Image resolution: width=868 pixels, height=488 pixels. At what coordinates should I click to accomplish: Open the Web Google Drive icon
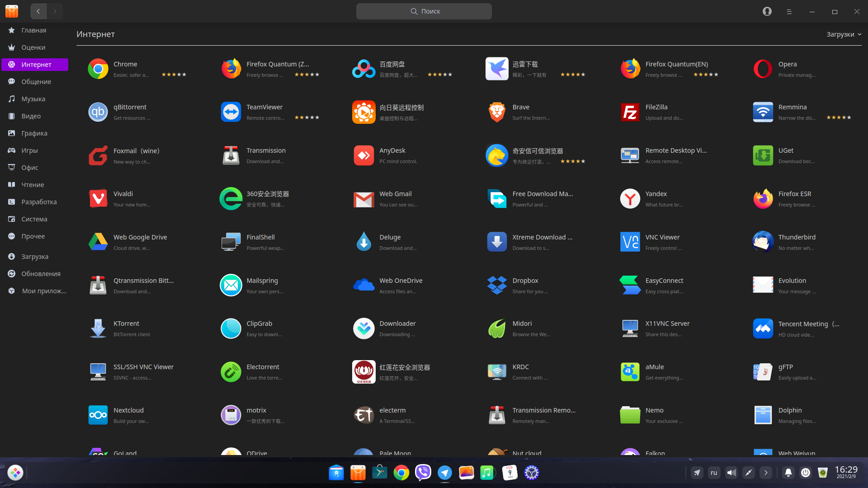pyautogui.click(x=98, y=242)
